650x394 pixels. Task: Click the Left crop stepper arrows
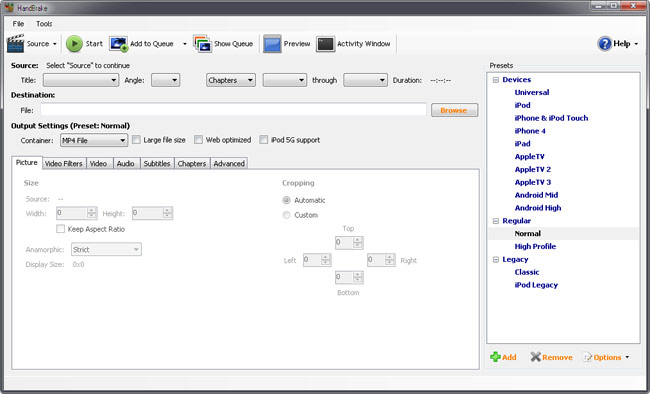click(326, 260)
